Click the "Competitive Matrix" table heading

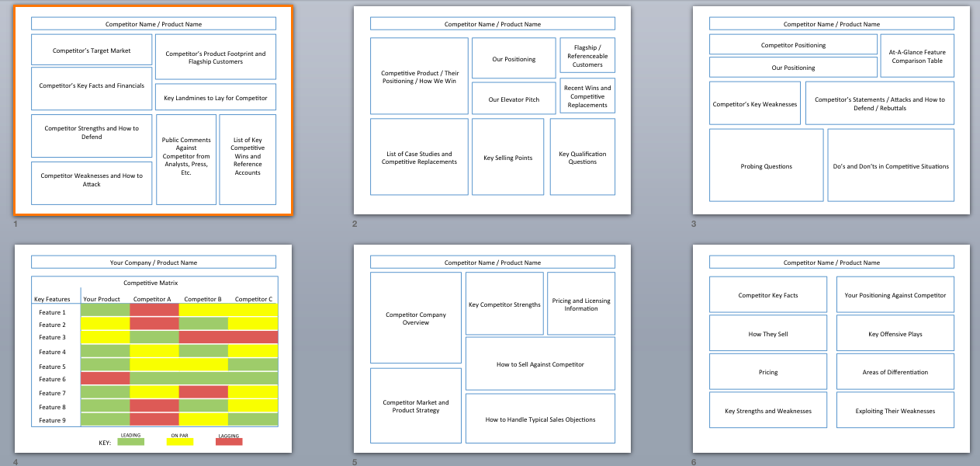[151, 283]
